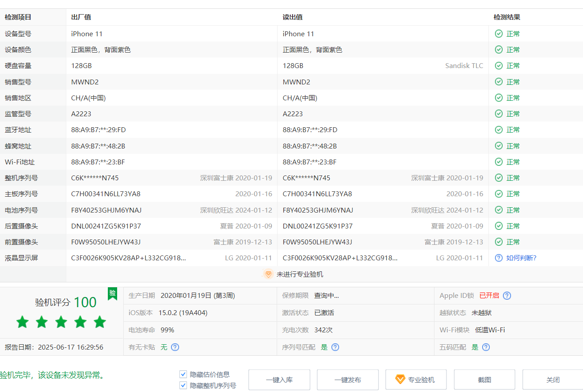
Task: Click the green check icon for 后置摄像头
Action: [499, 226]
